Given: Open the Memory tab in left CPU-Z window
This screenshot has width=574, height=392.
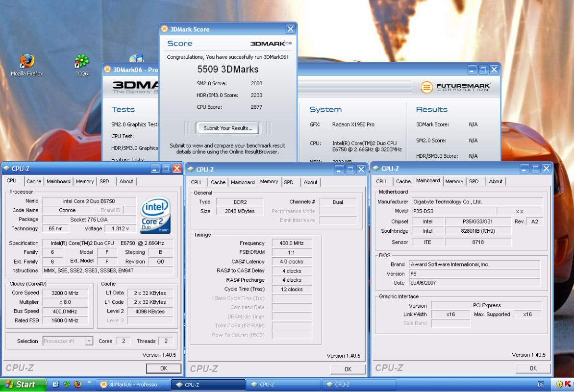Looking at the screenshot, I should click(85, 181).
